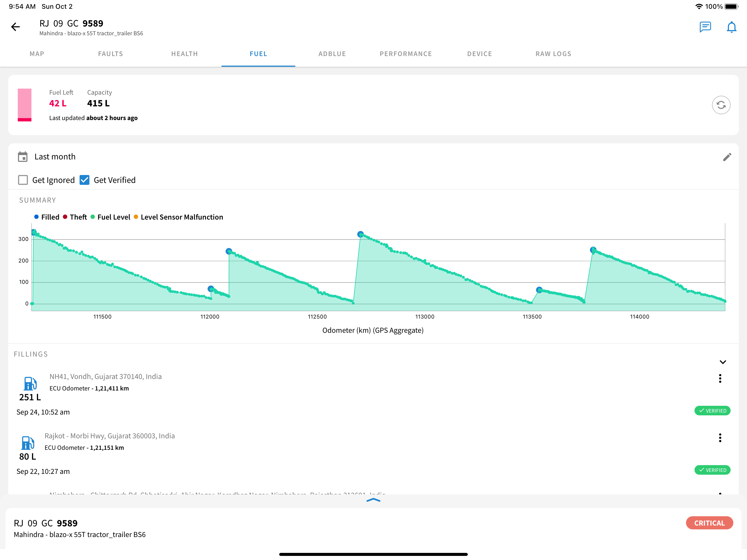747x560 pixels.
Task: Switch to the Performance tab
Action: click(405, 54)
